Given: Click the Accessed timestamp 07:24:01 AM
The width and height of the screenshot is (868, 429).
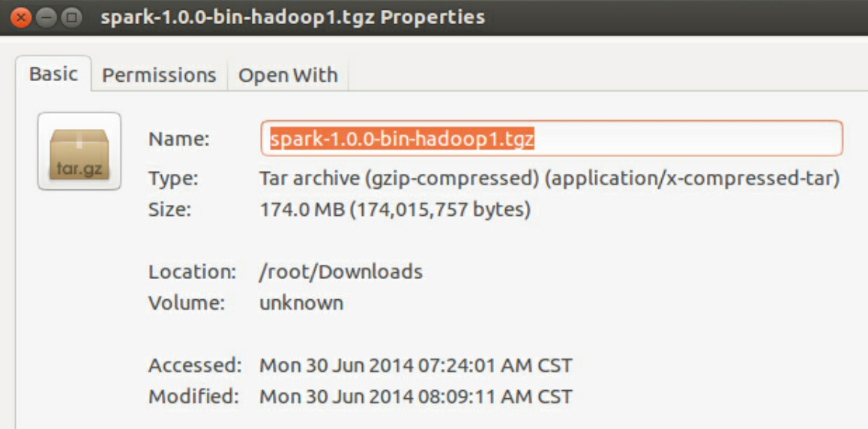Looking at the screenshot, I should [x=415, y=365].
